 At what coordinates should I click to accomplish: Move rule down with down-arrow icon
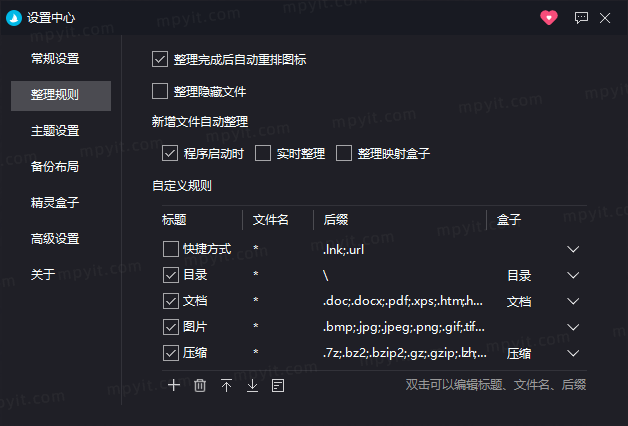pyautogui.click(x=252, y=385)
